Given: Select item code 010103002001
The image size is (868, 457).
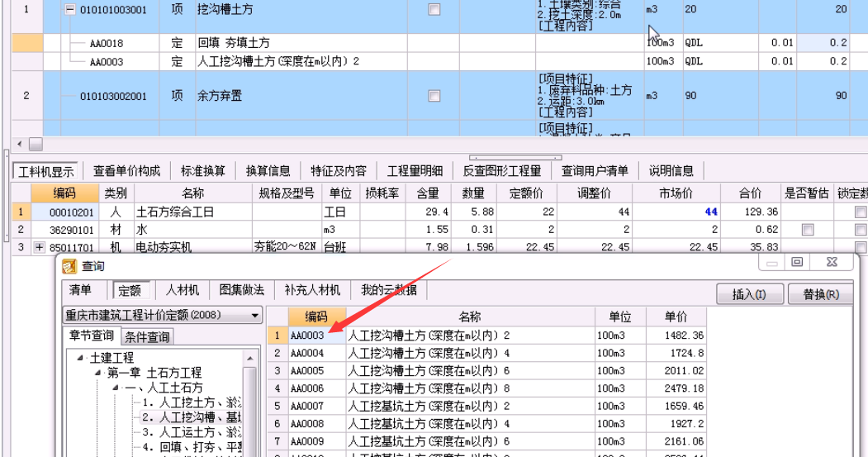Looking at the screenshot, I should (113, 97).
